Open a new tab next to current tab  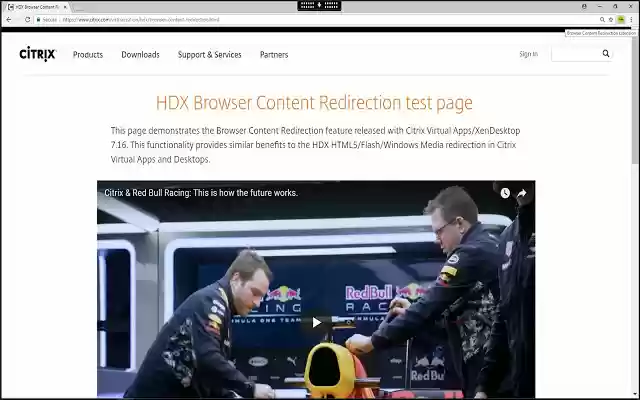point(78,8)
